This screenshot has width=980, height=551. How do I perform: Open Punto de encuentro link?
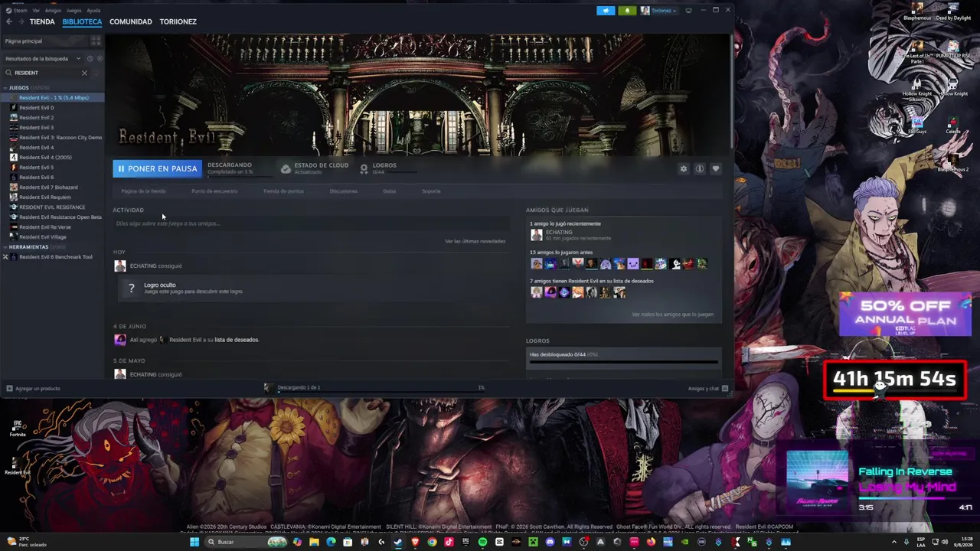214,191
